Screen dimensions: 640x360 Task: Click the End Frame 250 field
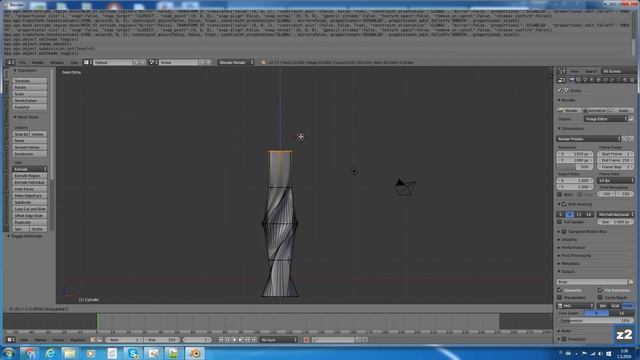pyautogui.click(x=616, y=160)
